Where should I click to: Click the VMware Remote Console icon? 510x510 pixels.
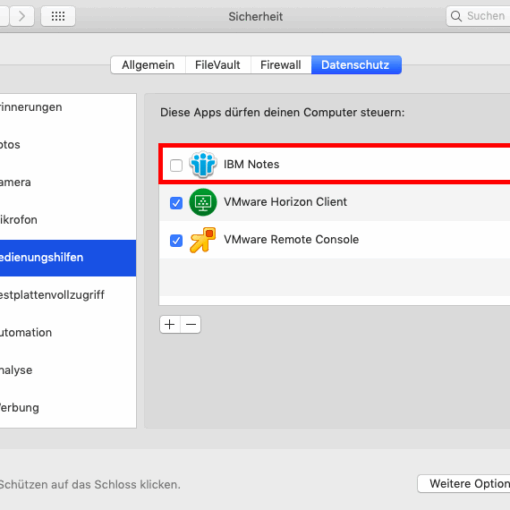(203, 240)
